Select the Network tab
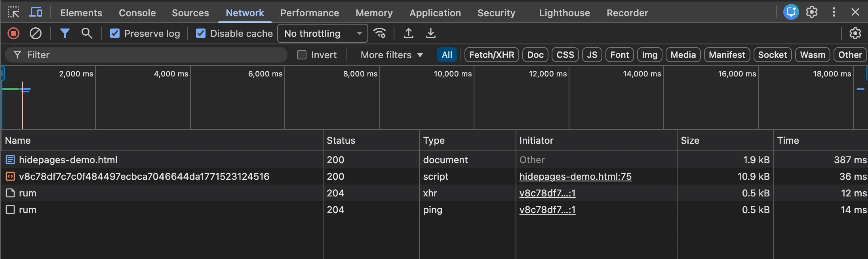 point(245,13)
